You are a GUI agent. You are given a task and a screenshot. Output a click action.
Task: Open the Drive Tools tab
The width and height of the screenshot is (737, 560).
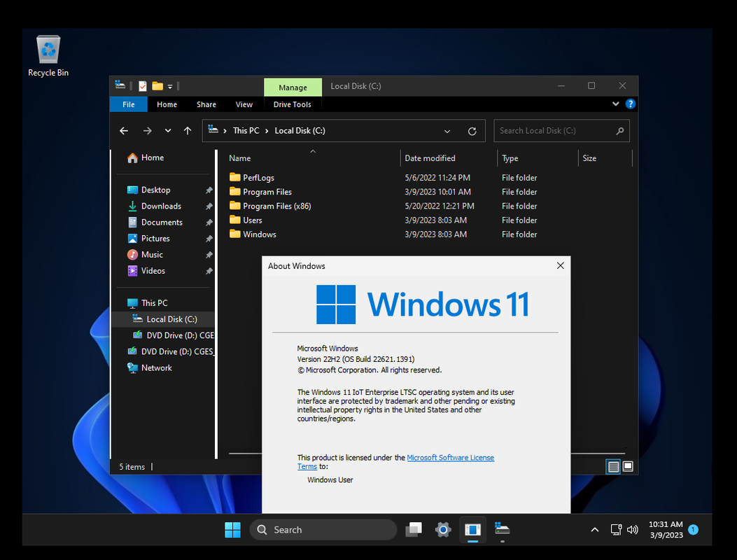293,104
